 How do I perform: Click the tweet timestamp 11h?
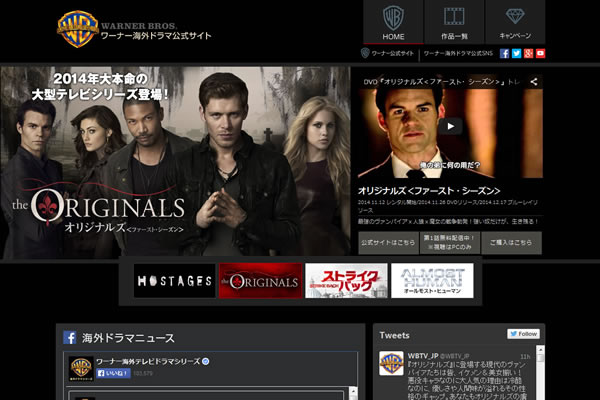point(525,356)
